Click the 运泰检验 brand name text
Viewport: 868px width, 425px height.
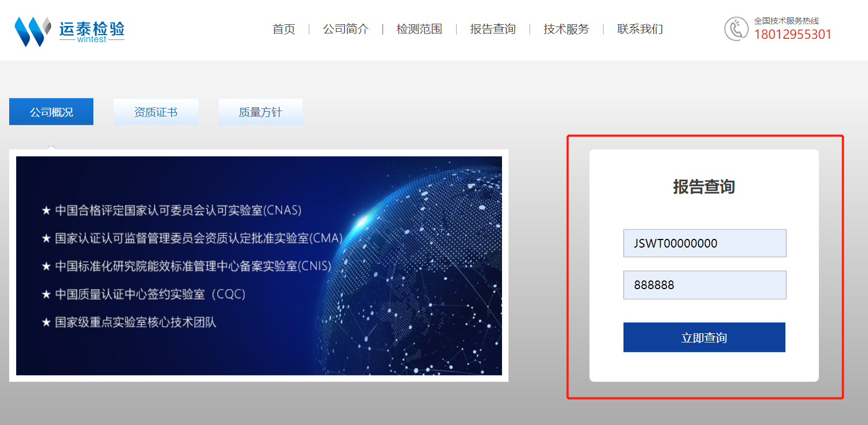pos(92,28)
